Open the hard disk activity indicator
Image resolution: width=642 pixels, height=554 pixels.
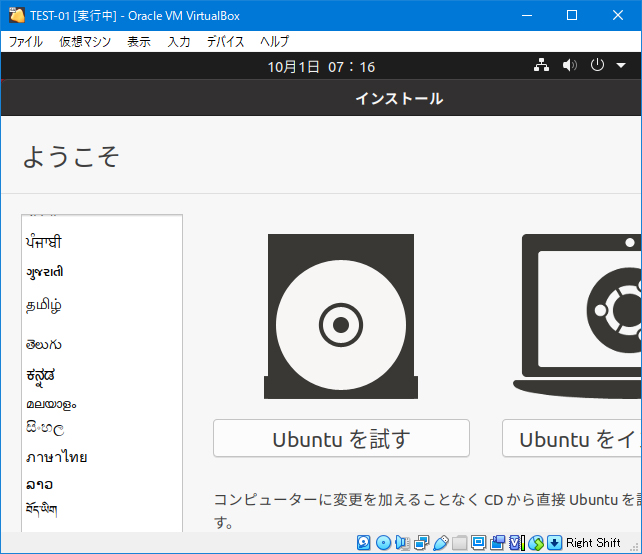tap(364, 543)
